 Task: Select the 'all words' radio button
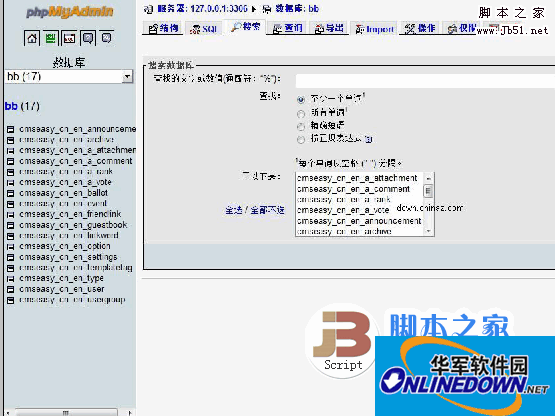(x=301, y=114)
